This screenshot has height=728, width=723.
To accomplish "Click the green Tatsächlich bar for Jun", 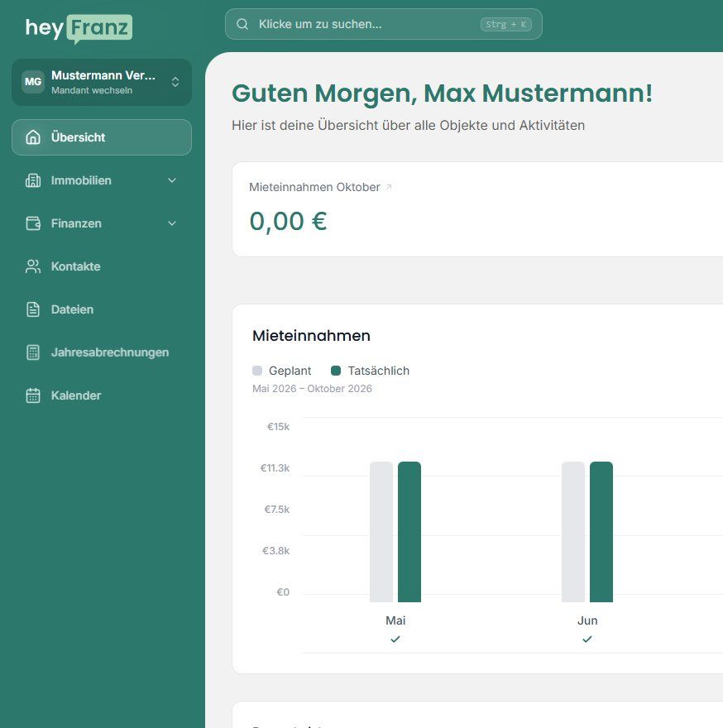I will coord(601,532).
